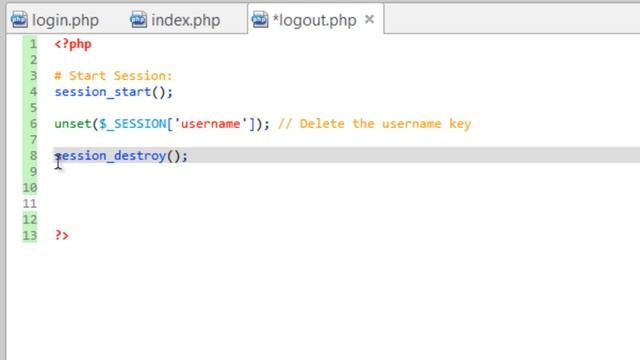Click line number 1 in gutter
This screenshot has width=640, height=360.
[x=33, y=44]
